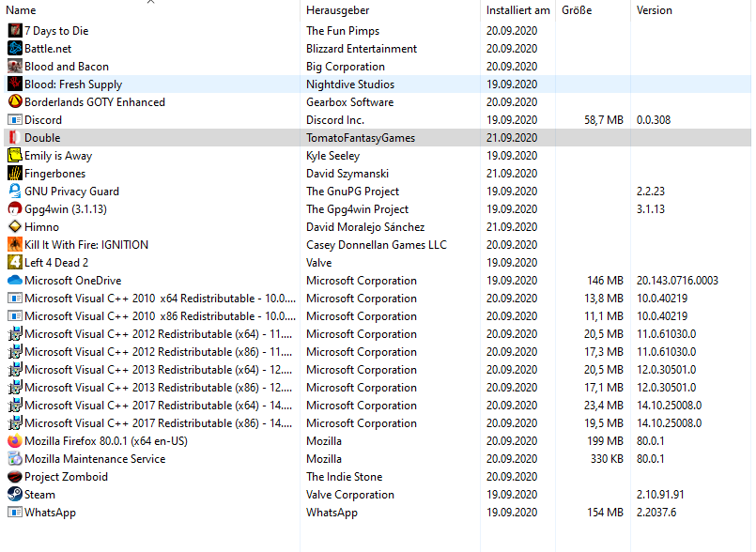Select Visual C++ 2013 Redistributable (x64) name
This screenshot has height=552, width=756.
pyautogui.click(x=159, y=370)
